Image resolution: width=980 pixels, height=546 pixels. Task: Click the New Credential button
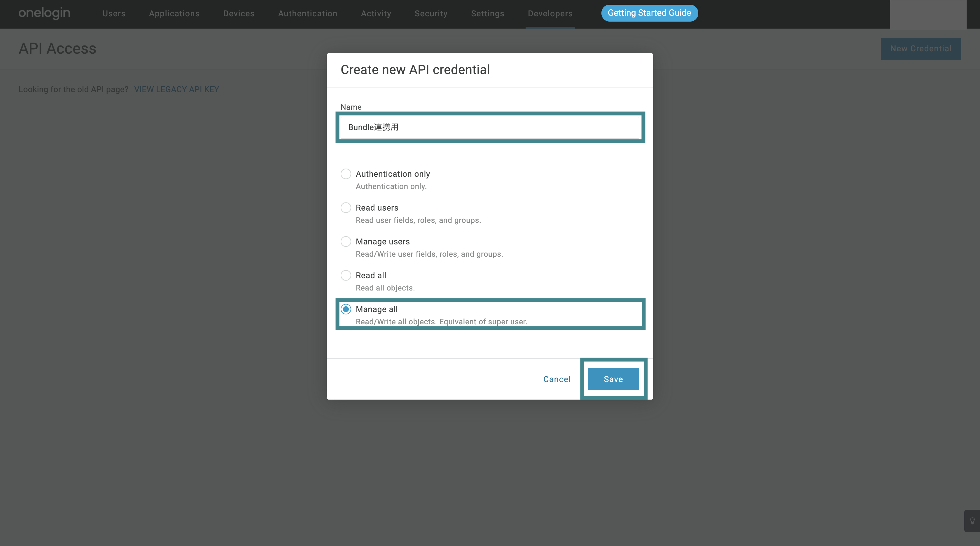921,49
